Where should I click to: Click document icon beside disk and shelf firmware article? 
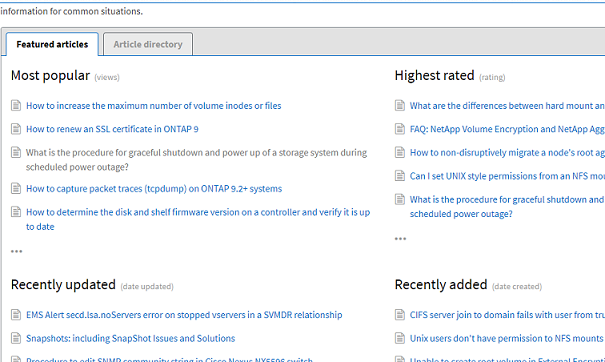tap(16, 211)
